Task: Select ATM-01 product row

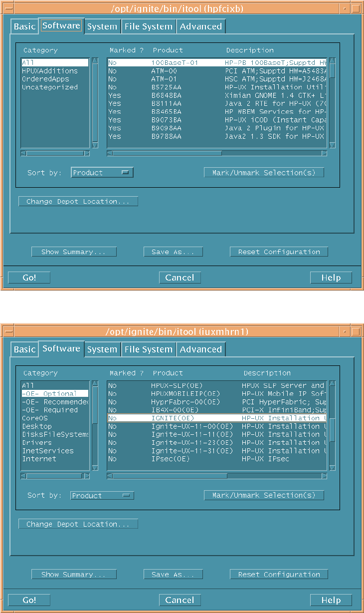Action: tap(217, 79)
